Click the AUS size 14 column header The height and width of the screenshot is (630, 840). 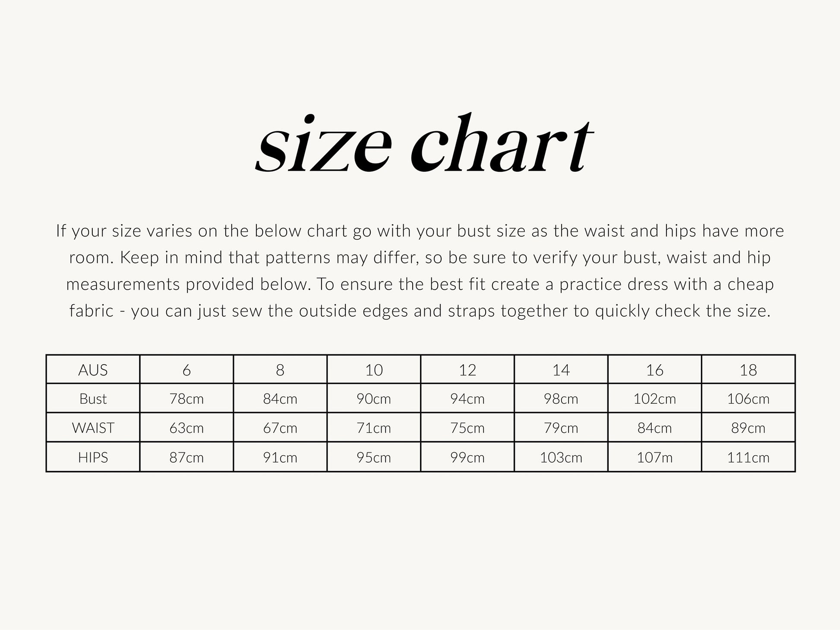pyautogui.click(x=561, y=370)
